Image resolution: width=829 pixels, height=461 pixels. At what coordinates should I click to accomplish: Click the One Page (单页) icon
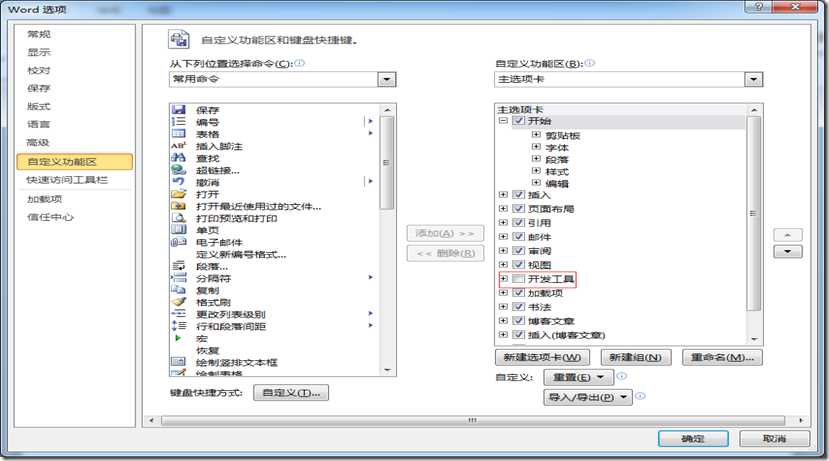(x=179, y=230)
